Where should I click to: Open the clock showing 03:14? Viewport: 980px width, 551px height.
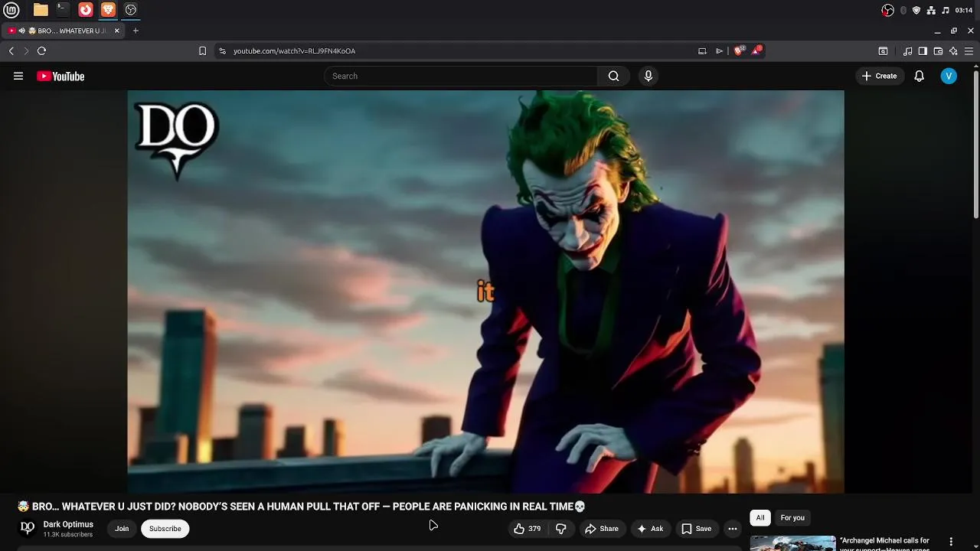pos(964,10)
